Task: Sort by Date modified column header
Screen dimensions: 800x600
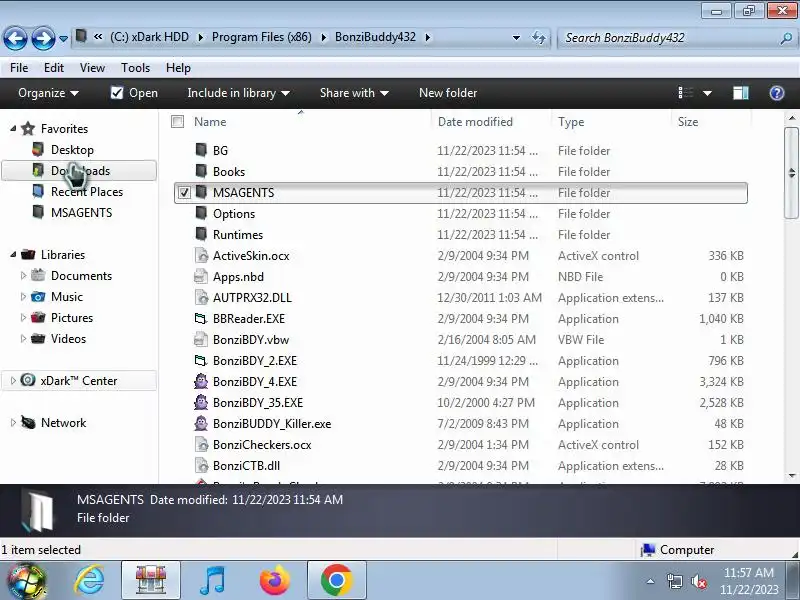Action: (475, 122)
